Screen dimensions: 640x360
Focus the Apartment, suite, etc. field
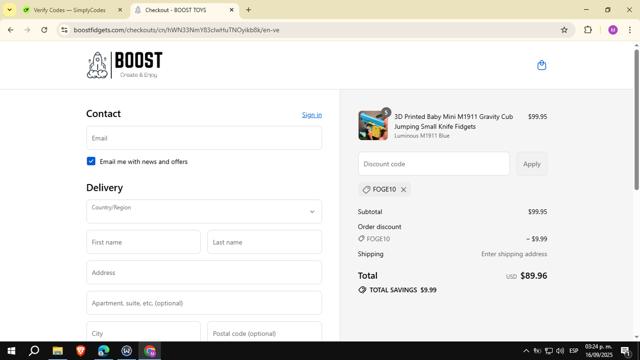tap(204, 303)
